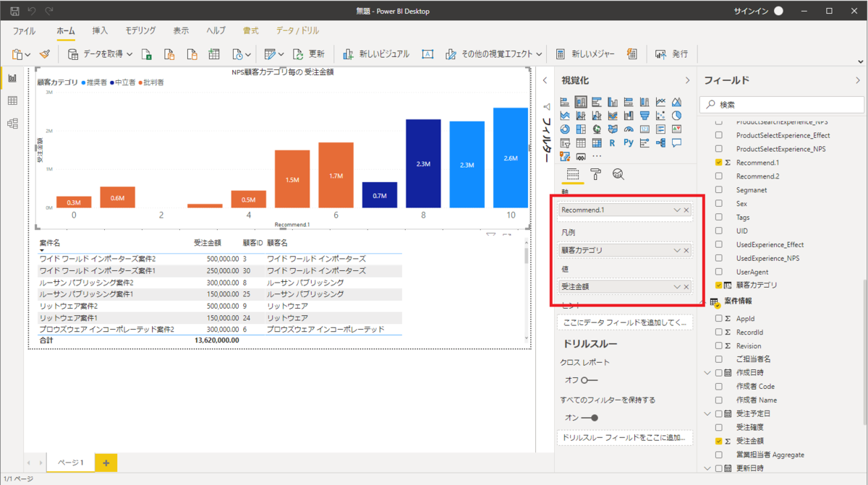This screenshot has width=868, height=485.
Task: Collapse the フィールド pane chevron
Action: click(x=859, y=80)
